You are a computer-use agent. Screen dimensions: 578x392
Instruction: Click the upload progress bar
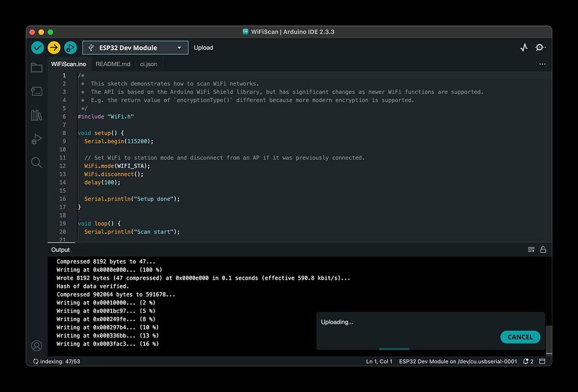(x=394, y=349)
